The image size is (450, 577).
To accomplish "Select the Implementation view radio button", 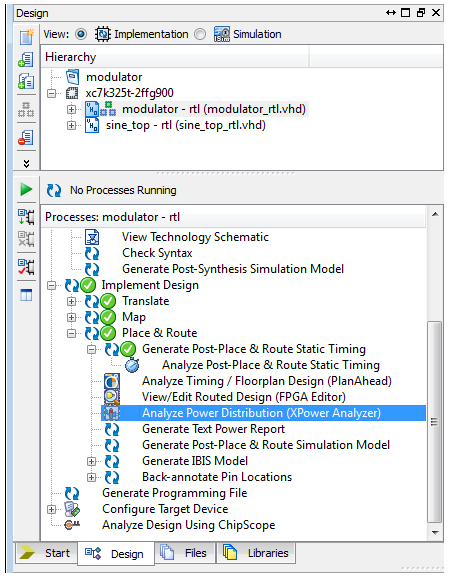I will [x=81, y=34].
